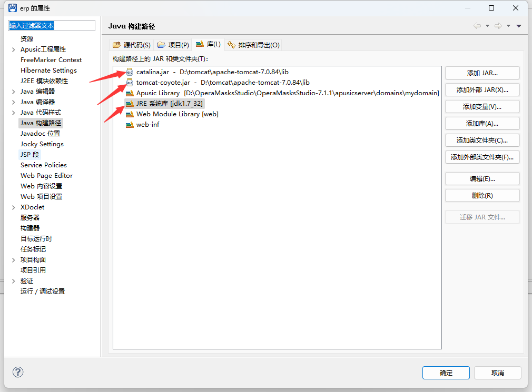
Task: Select the tomcat-coyote.jar entry text
Action: [223, 82]
